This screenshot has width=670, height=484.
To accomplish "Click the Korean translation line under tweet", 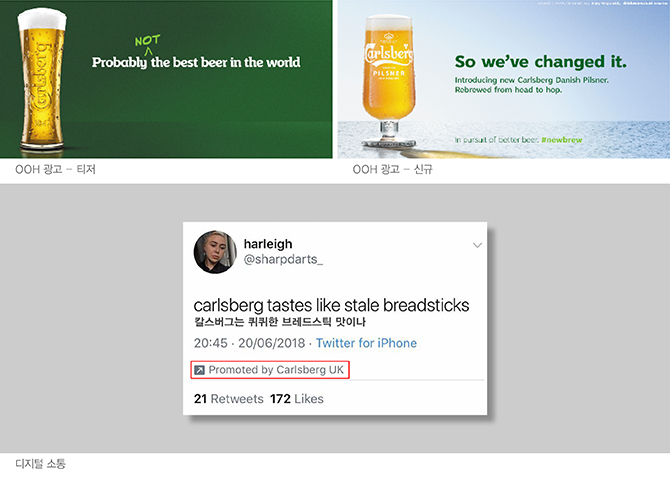I will (280, 322).
